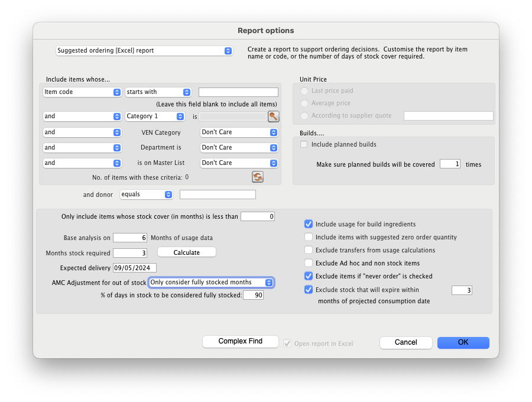Viewport: 532px width, 402px height.
Task: Expand the AMC Adjustment for out of stock dropdown
Action: (x=211, y=283)
